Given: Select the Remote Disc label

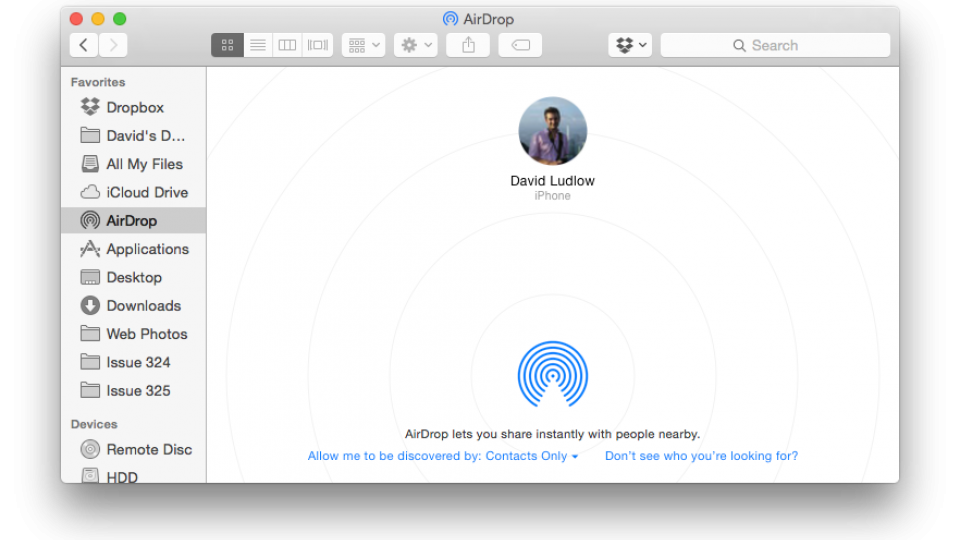Looking at the screenshot, I should click(x=149, y=449).
